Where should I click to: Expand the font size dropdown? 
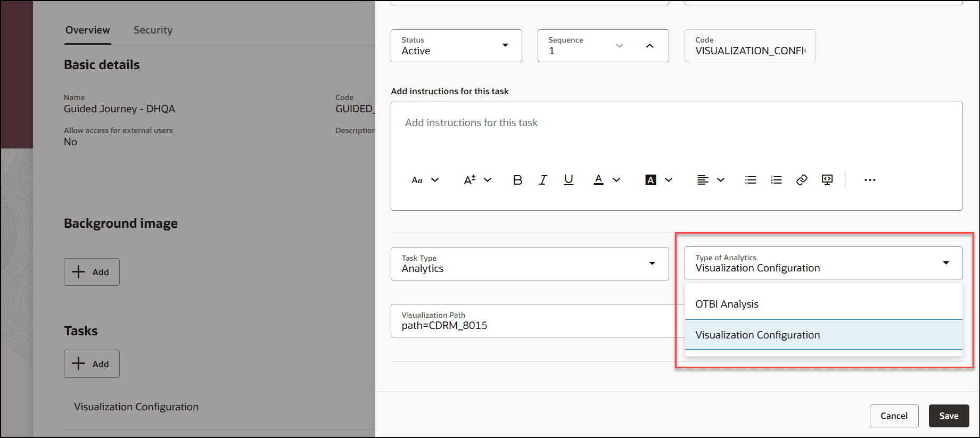coord(477,180)
